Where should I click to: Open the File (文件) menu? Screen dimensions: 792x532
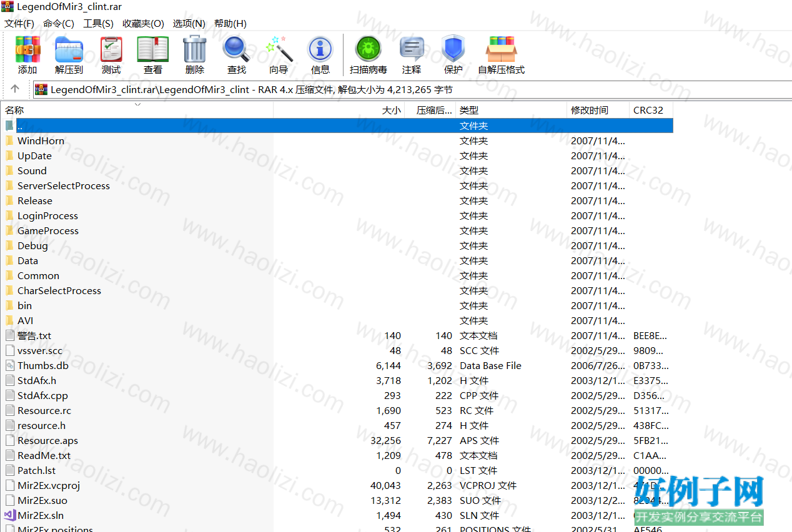click(19, 23)
